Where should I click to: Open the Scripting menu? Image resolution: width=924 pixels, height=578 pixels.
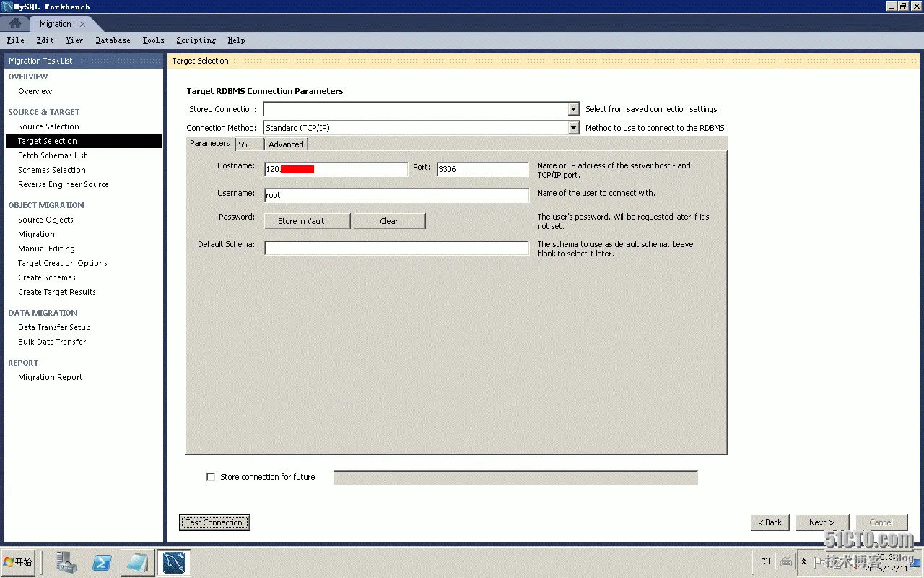coord(196,40)
